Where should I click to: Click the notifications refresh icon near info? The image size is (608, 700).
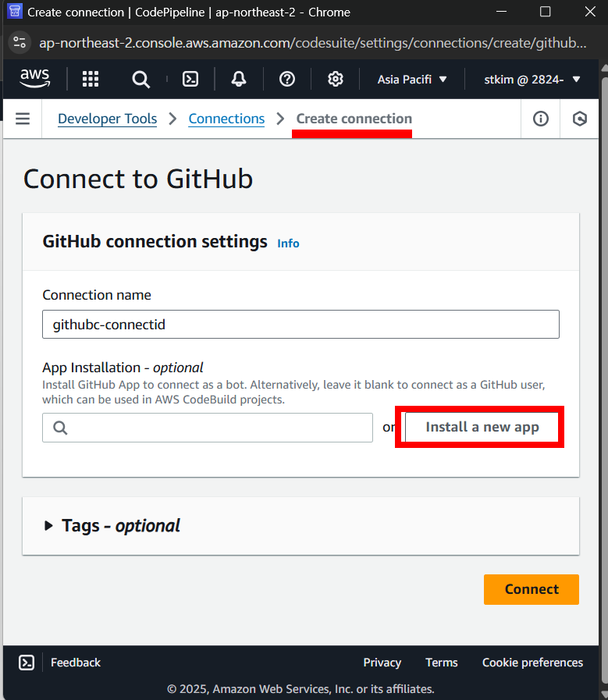579,119
